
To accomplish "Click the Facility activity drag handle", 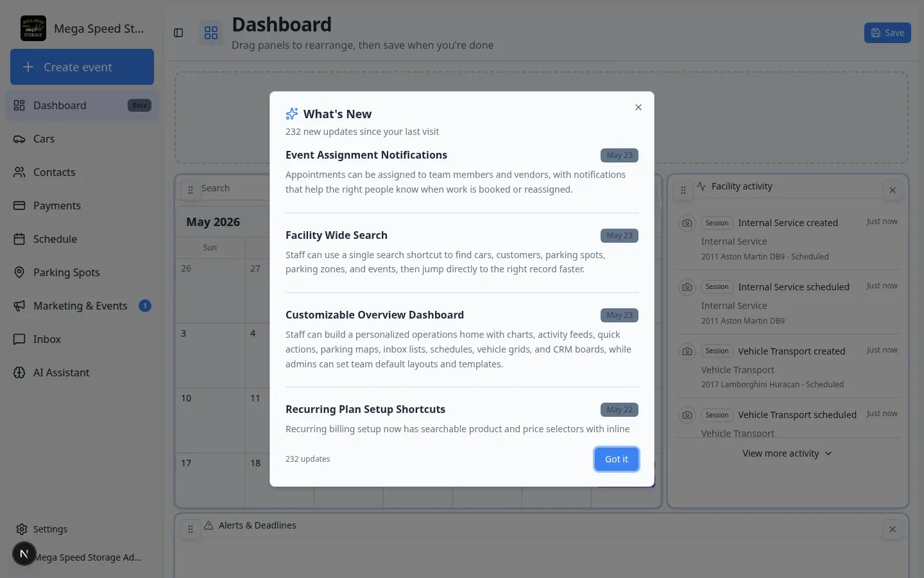I will coord(683,190).
